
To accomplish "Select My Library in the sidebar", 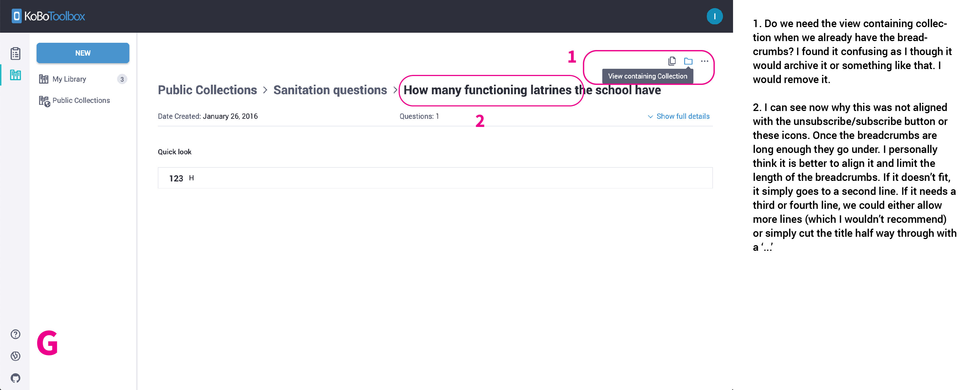I will 70,79.
